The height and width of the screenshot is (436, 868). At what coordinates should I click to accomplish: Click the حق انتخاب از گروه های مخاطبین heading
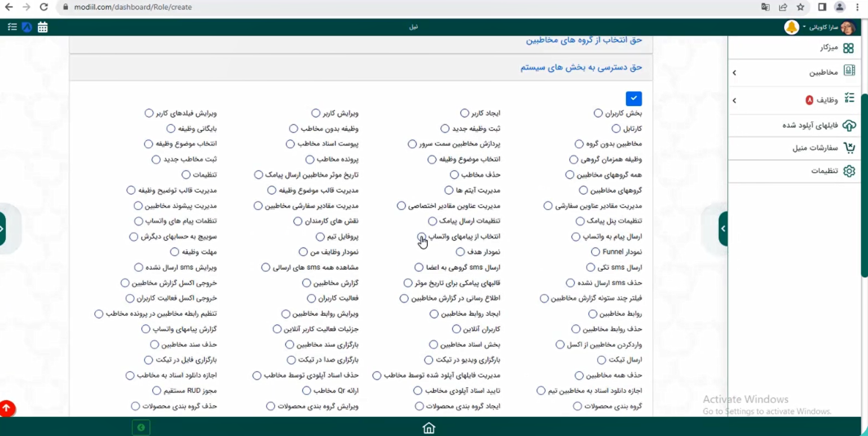click(584, 40)
